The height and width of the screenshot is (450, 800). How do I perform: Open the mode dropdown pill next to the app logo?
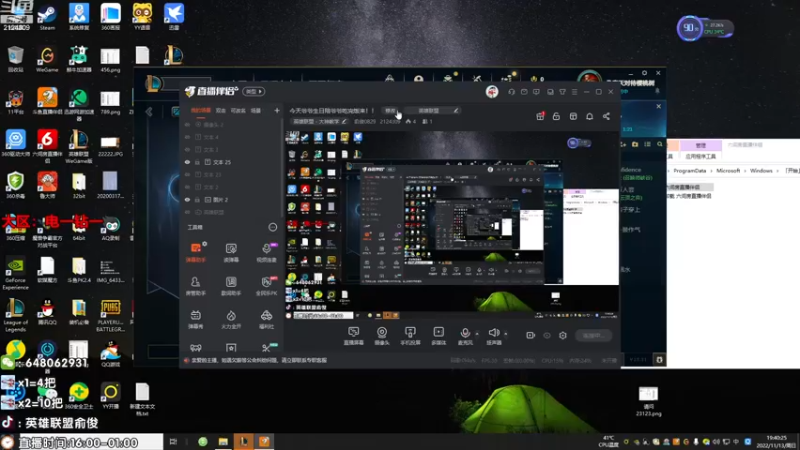tap(254, 91)
